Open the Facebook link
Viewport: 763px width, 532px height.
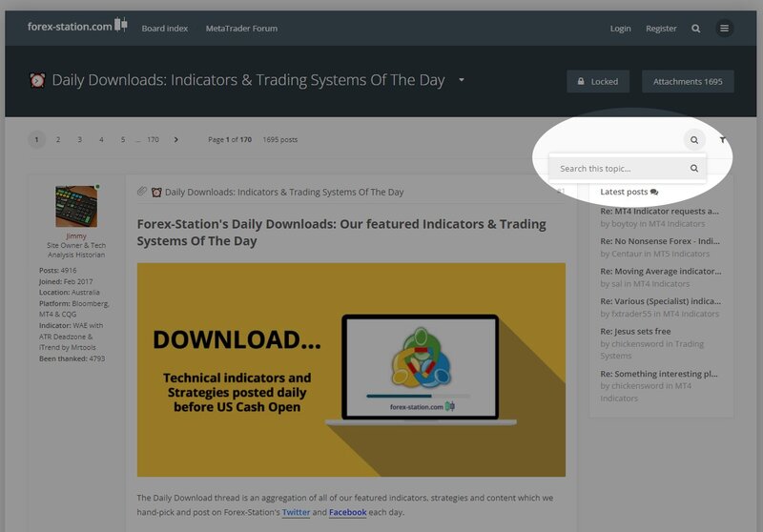click(347, 512)
